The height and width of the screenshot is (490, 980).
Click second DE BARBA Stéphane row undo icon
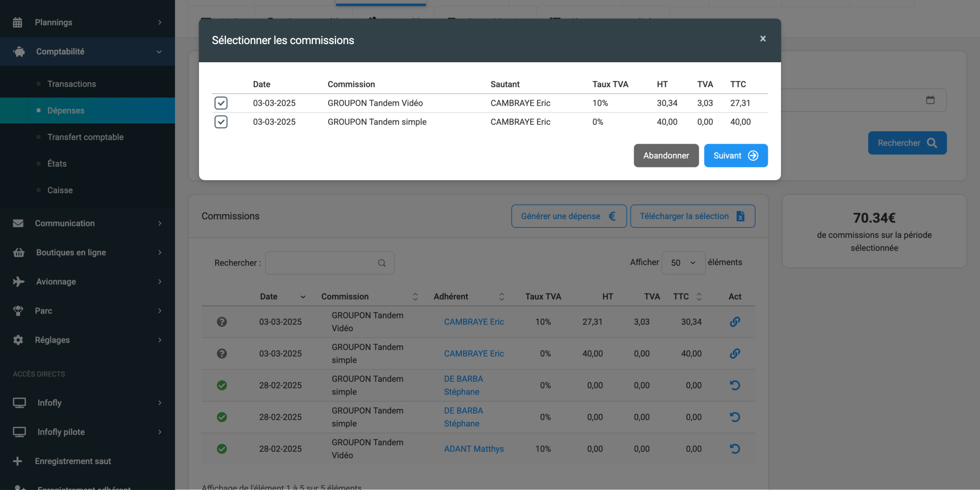[x=735, y=417]
